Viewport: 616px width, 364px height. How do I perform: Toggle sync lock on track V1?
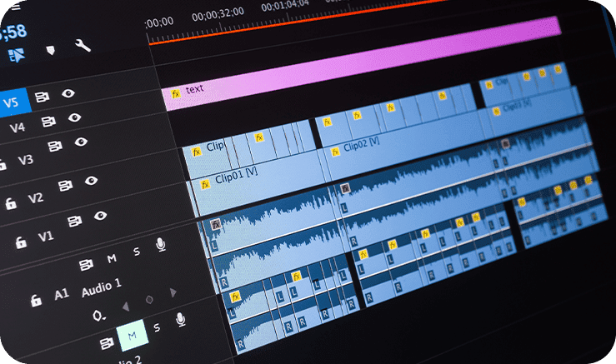75,221
